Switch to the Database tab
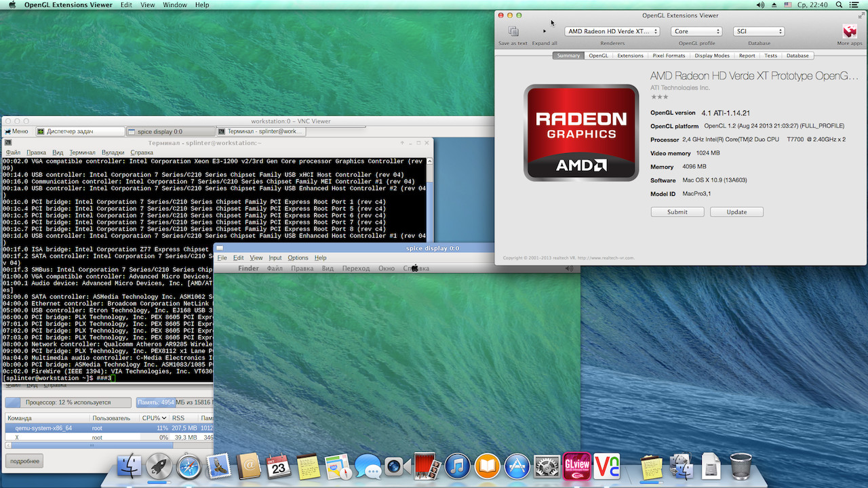 point(797,56)
